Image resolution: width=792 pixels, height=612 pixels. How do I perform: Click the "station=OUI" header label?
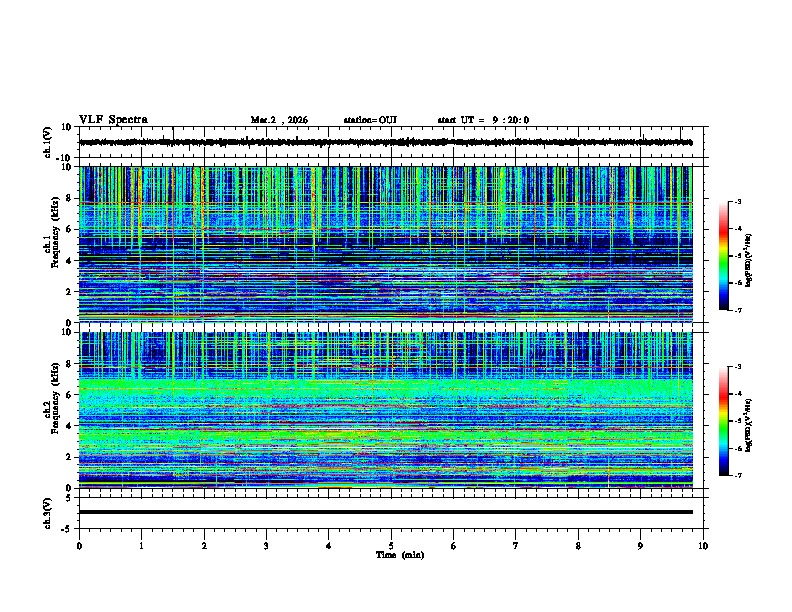[370, 120]
